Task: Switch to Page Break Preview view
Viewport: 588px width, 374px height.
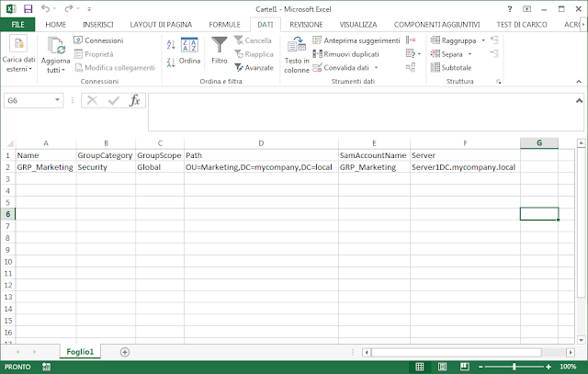Action: 465,367
